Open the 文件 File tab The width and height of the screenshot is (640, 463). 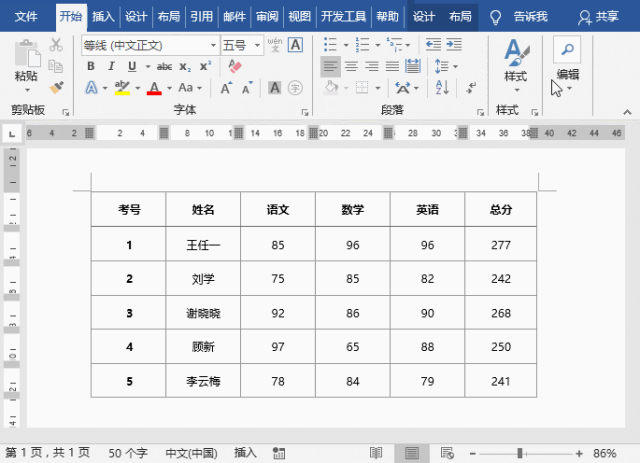pos(26,17)
